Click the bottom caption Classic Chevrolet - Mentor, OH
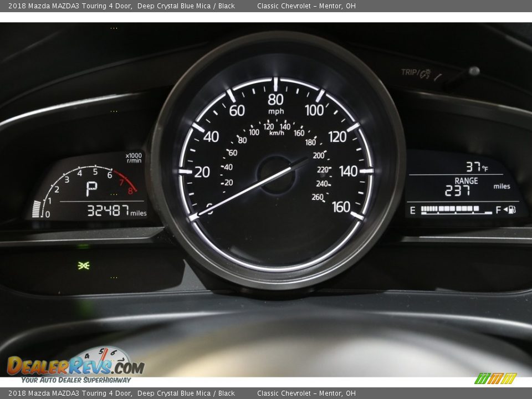The image size is (532, 399). [306, 393]
